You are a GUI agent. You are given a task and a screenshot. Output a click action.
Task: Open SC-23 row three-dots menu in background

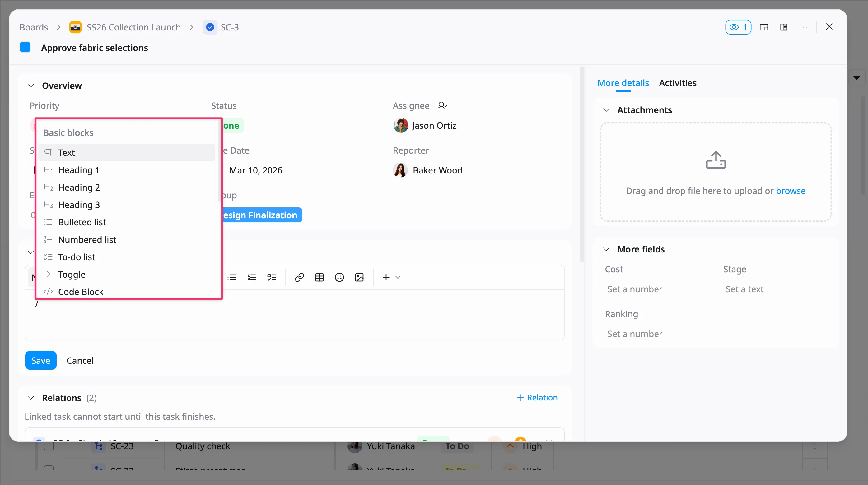tap(815, 446)
